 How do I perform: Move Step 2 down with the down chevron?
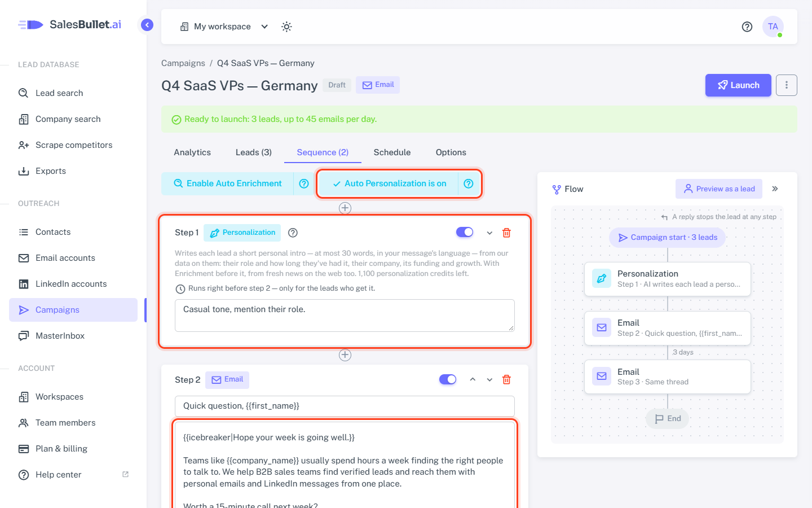[489, 379]
